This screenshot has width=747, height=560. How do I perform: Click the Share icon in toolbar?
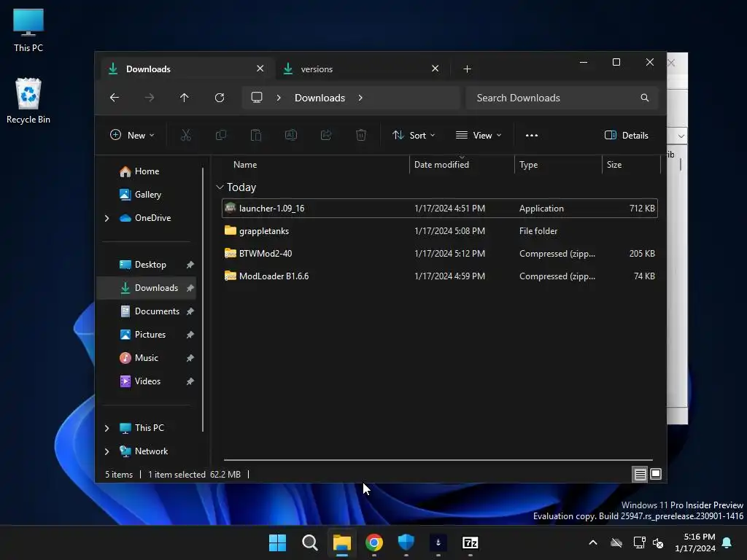pyautogui.click(x=326, y=135)
